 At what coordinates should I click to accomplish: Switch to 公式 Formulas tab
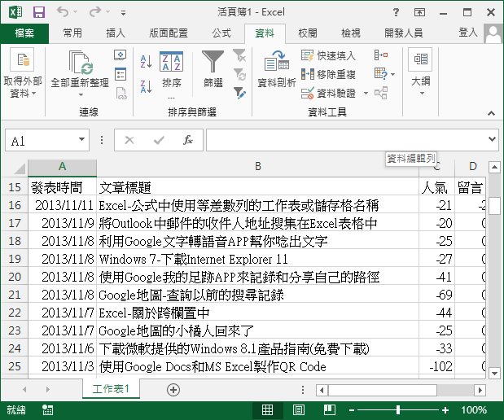tap(221, 33)
